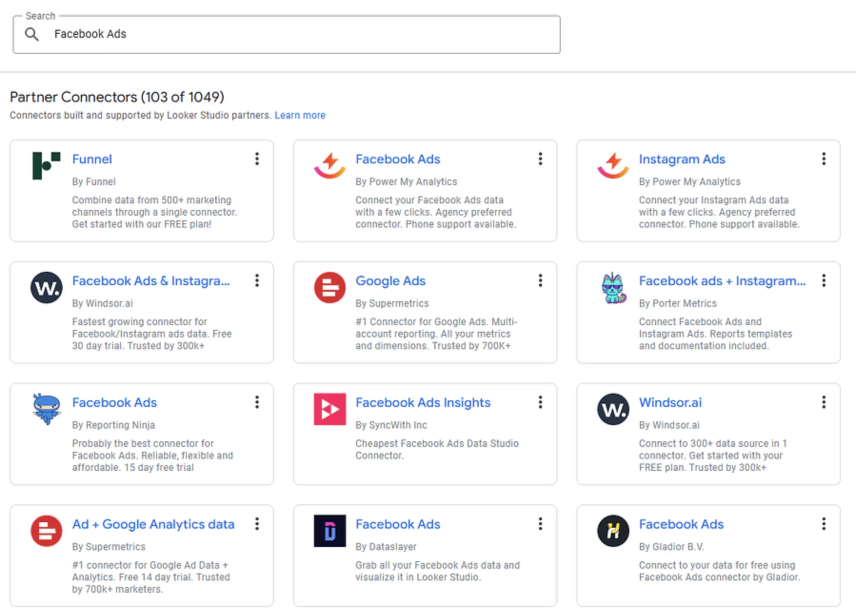Open Gladior B.V. card's more options menu
856x616 pixels.
pyautogui.click(x=824, y=524)
